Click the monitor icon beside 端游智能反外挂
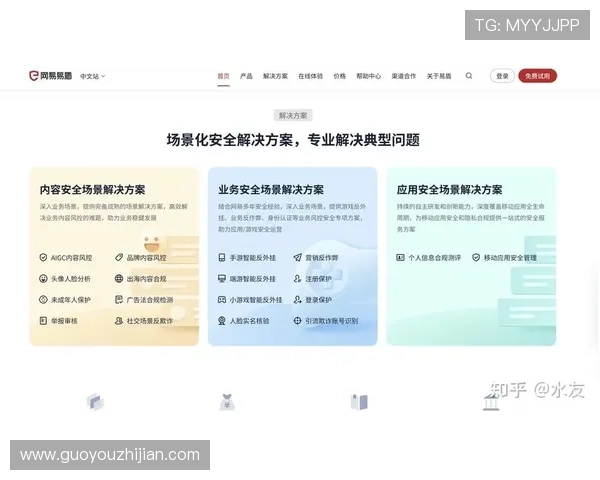Screen dimensions: 600x480 click(222, 278)
